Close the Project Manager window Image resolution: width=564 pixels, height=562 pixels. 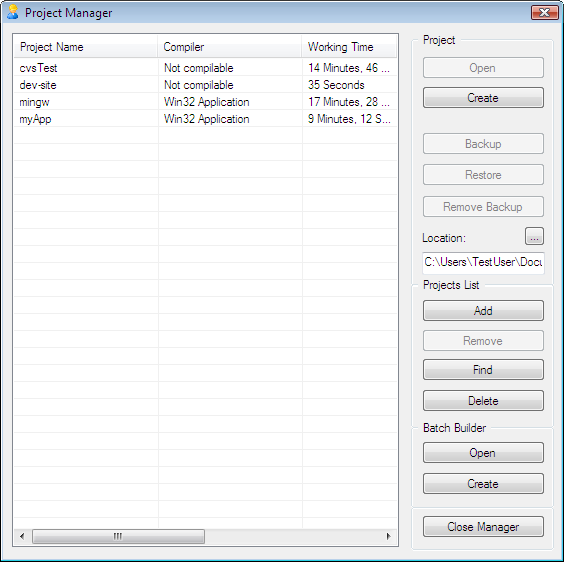545,13
